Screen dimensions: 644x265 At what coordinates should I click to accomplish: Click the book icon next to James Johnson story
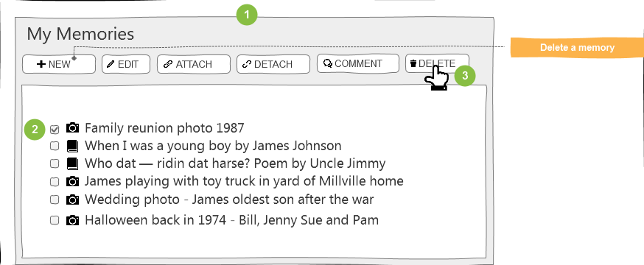click(x=72, y=146)
